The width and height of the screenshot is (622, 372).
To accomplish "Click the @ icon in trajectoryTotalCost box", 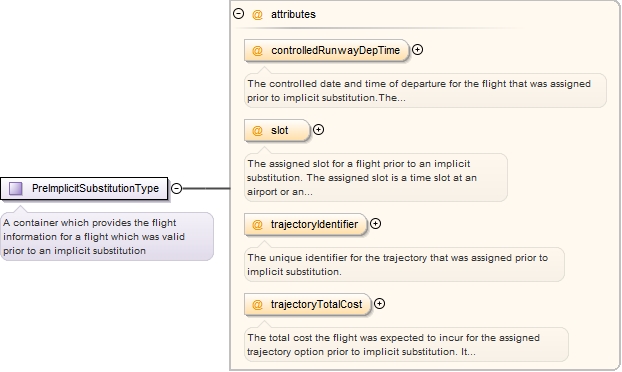I will click(257, 305).
